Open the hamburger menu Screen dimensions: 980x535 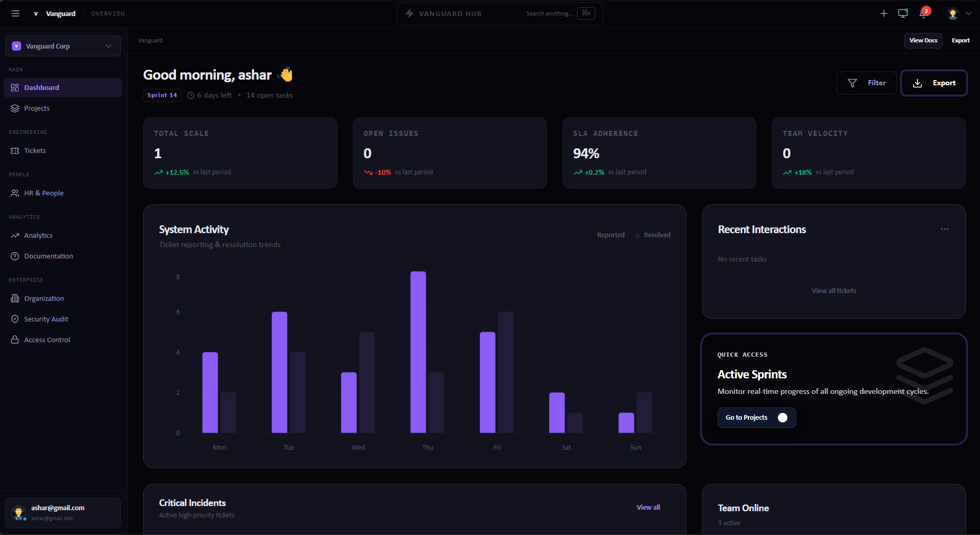pos(15,13)
